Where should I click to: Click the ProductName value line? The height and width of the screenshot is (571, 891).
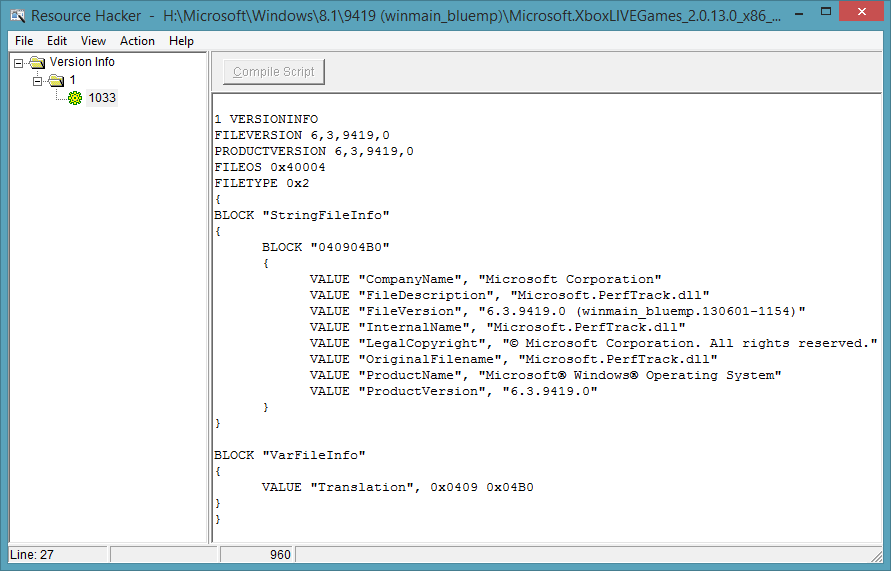546,375
